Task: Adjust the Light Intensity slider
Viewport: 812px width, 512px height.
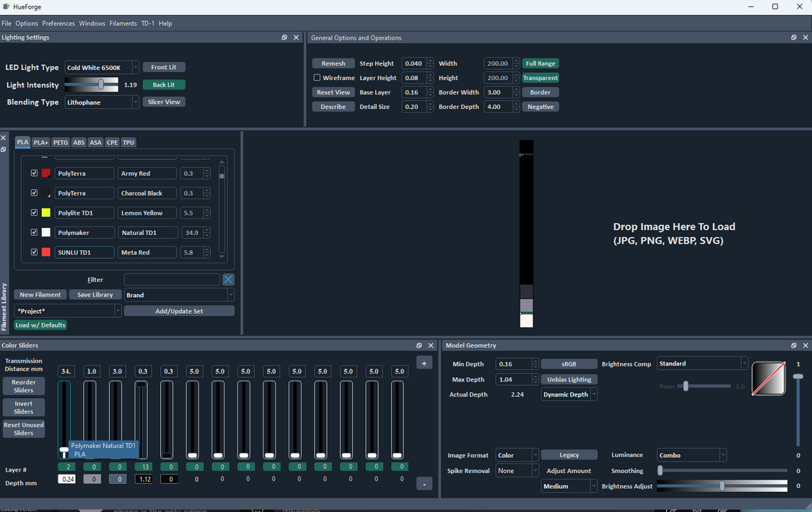Action: (101, 85)
